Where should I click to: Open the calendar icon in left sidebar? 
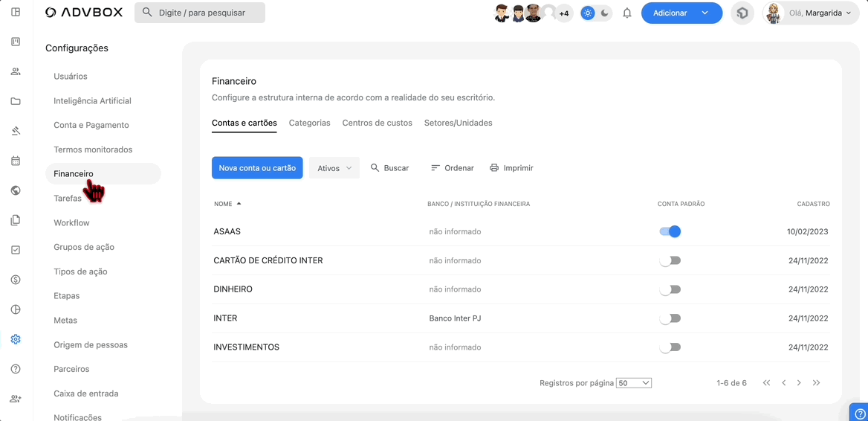16,161
